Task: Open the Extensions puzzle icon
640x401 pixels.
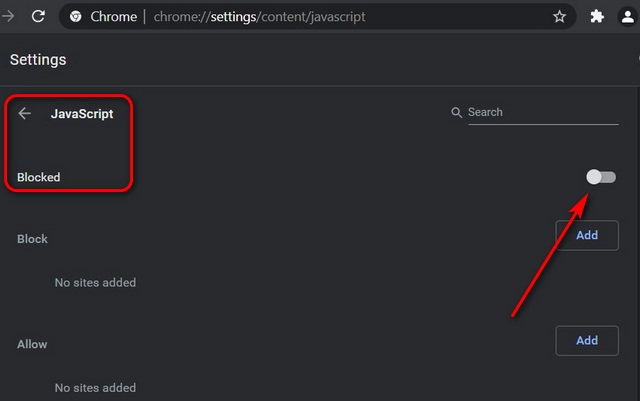Action: [598, 17]
